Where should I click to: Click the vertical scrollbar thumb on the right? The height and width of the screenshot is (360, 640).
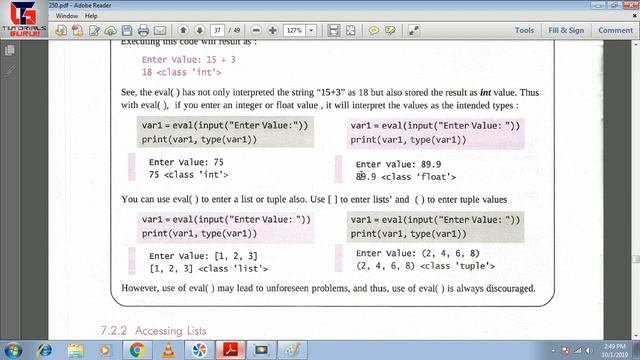click(636, 259)
